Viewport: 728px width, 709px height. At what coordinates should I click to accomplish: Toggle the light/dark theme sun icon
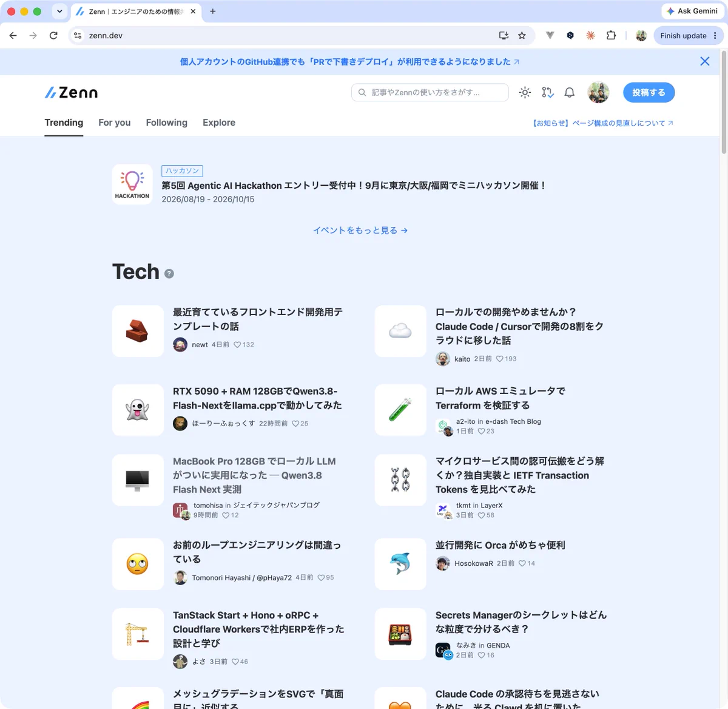[x=525, y=92]
